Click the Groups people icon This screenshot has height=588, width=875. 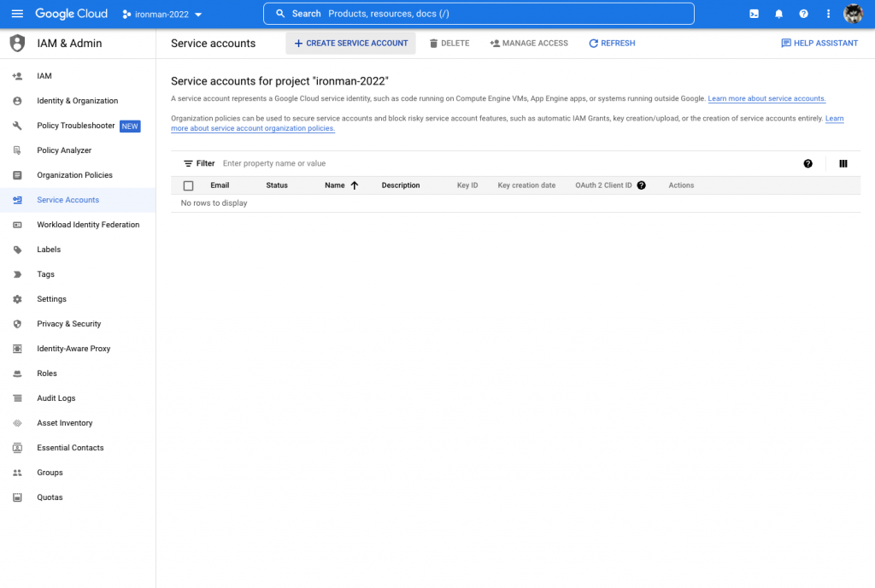(17, 473)
